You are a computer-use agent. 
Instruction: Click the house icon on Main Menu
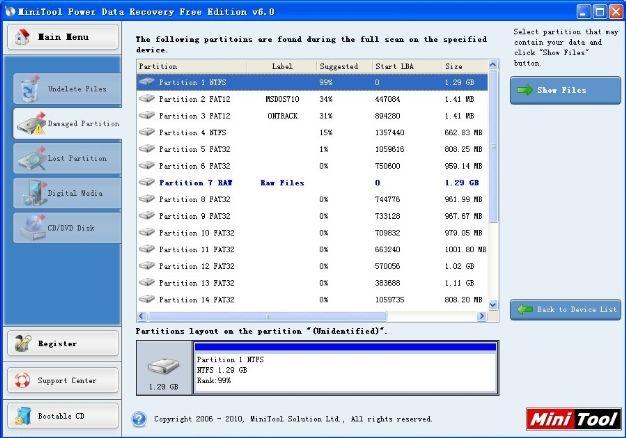click(x=22, y=37)
